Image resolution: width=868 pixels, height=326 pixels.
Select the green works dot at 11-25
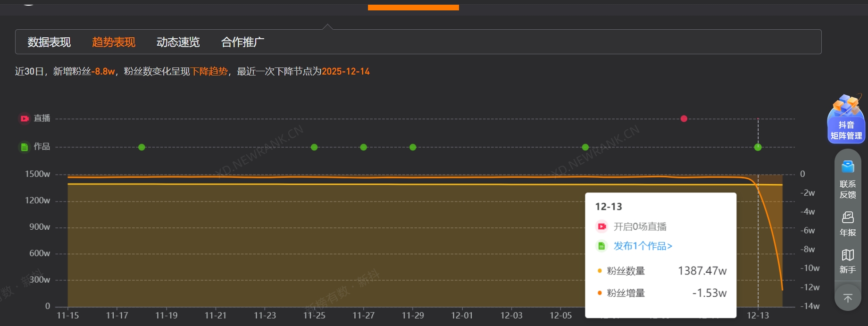(x=314, y=147)
